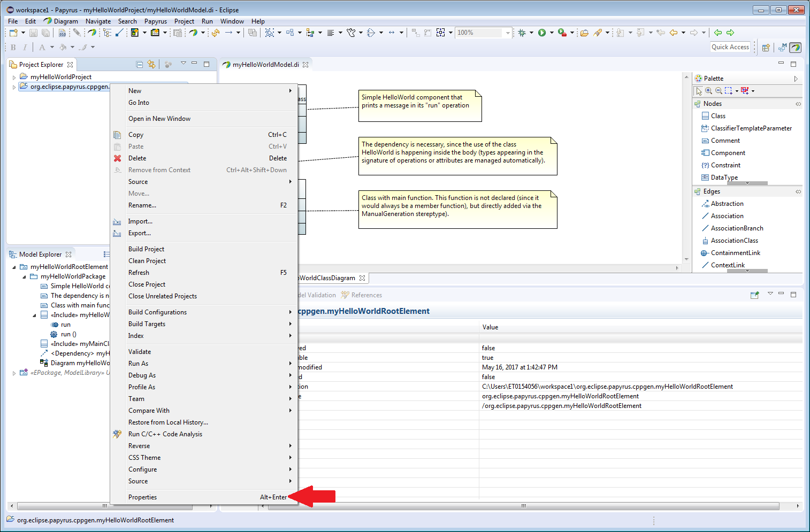Switch to the References tab
810x532 pixels.
click(362, 295)
